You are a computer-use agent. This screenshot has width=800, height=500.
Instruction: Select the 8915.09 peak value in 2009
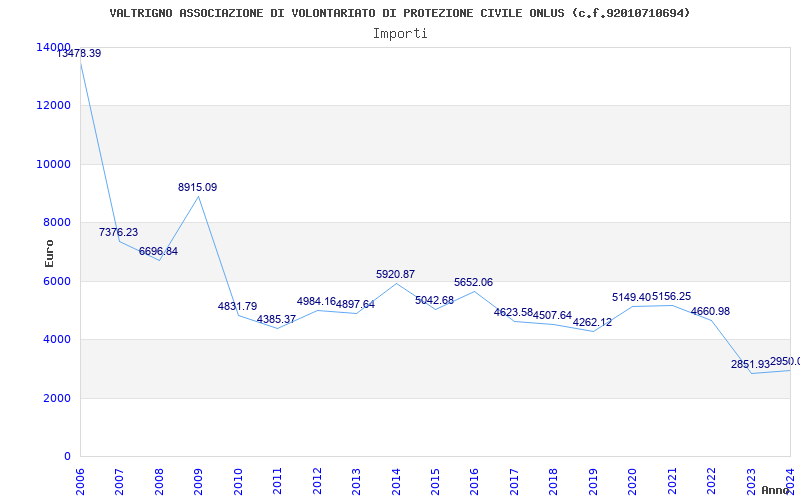pyautogui.click(x=197, y=187)
